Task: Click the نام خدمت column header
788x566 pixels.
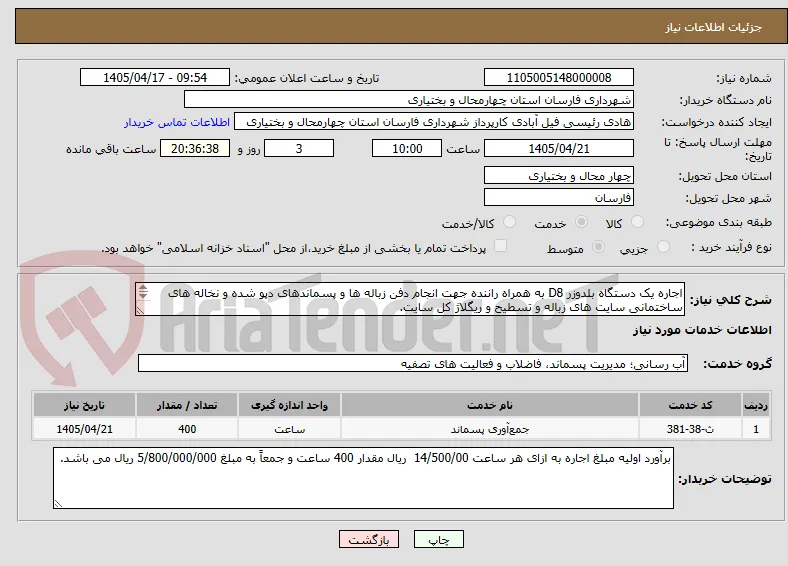Action: point(490,405)
